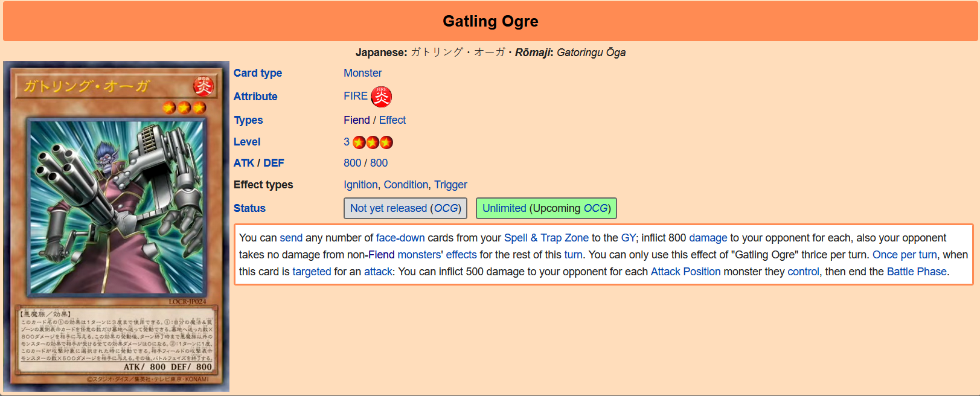Click the 'Fiend' type text
The image size is (980, 396).
(357, 120)
